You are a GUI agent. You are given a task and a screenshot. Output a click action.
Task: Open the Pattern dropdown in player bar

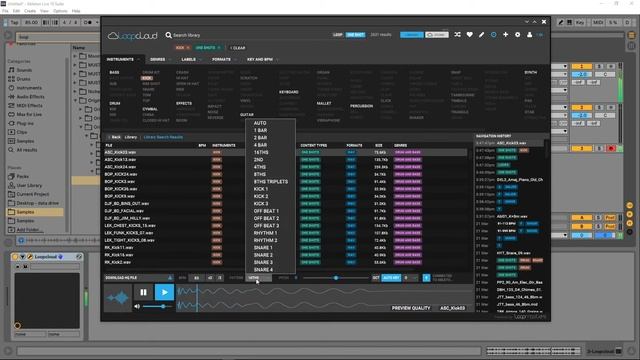click(x=258, y=278)
